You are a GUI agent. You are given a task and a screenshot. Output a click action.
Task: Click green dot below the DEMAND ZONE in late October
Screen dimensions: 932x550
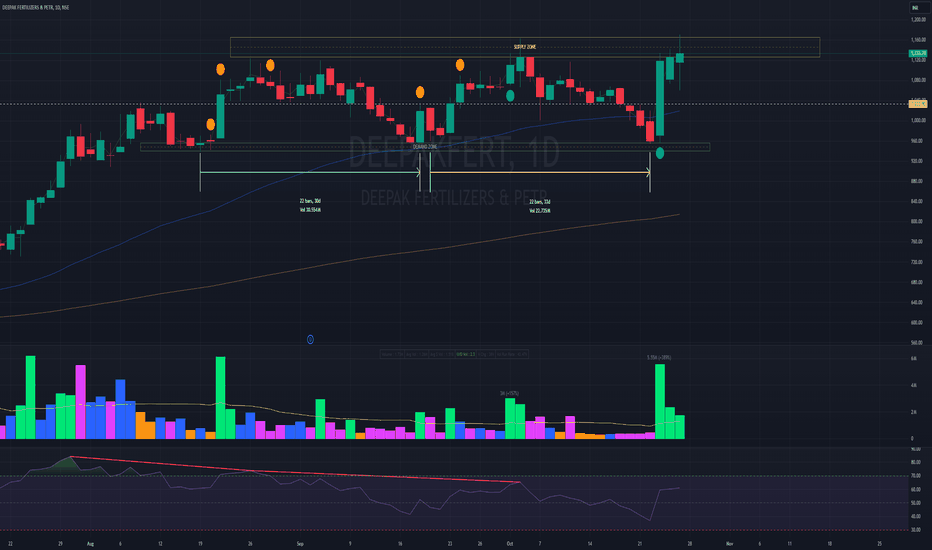coord(660,153)
